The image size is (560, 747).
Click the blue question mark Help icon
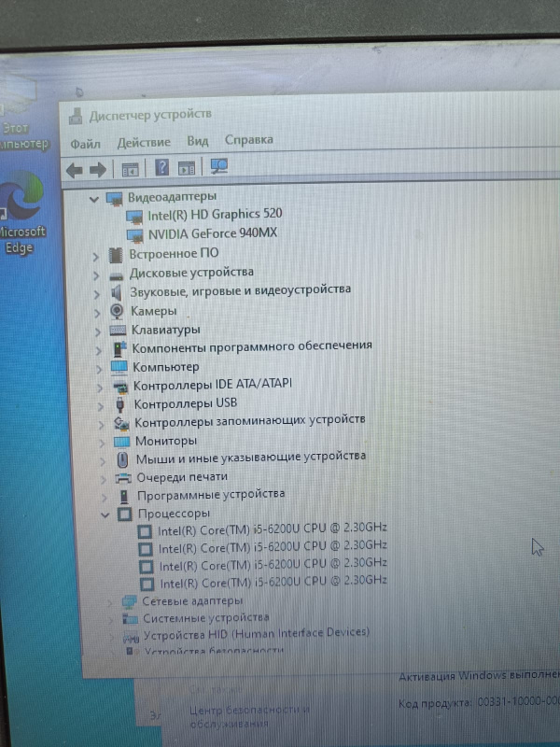(161, 168)
